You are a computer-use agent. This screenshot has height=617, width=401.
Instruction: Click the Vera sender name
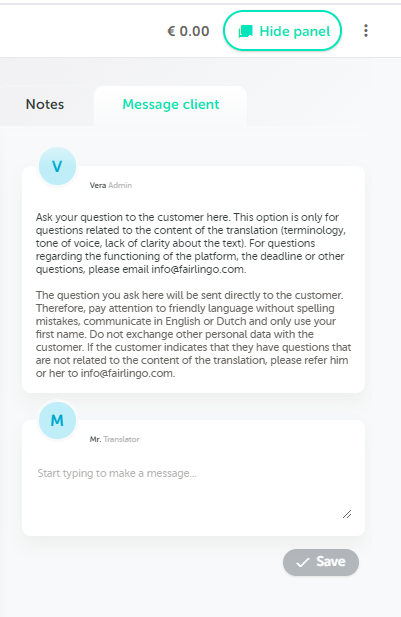tap(98, 185)
